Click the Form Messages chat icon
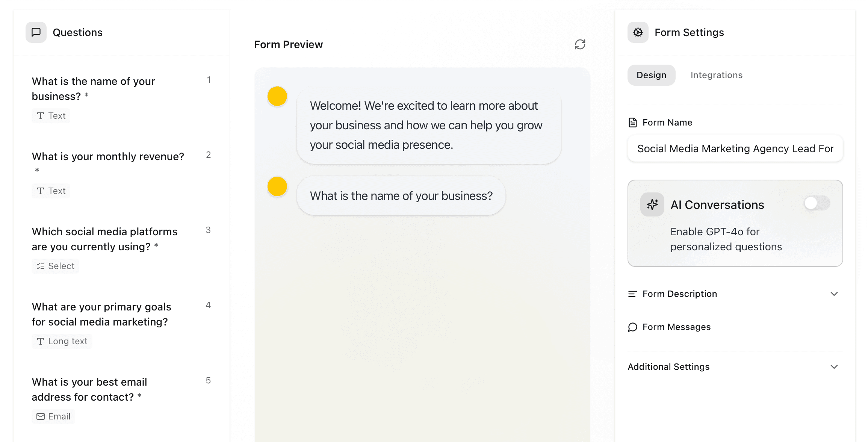Screen dimensions: 868x442 tap(632, 327)
